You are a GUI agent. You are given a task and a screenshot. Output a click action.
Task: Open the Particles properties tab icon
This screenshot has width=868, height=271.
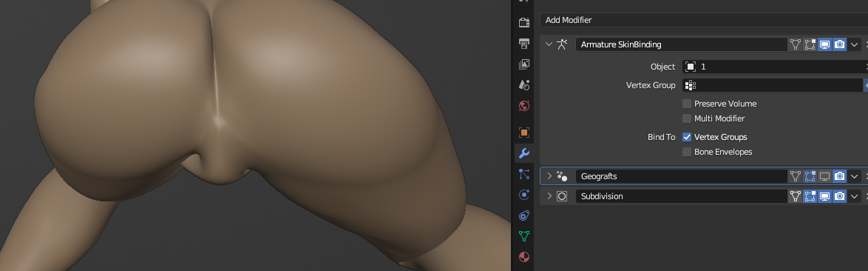[523, 175]
